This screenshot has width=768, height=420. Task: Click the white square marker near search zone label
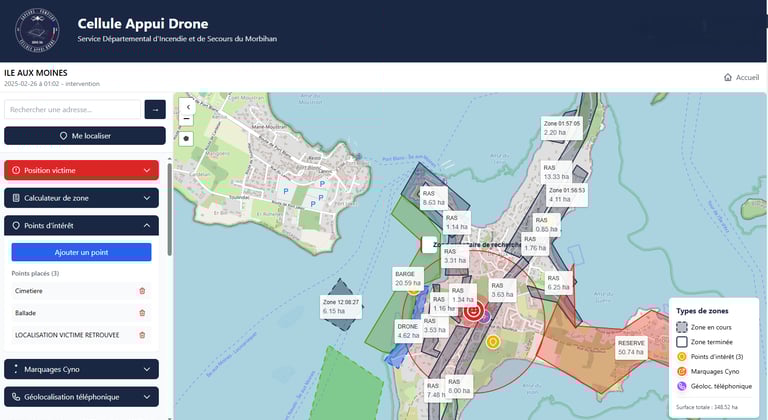coord(429,245)
